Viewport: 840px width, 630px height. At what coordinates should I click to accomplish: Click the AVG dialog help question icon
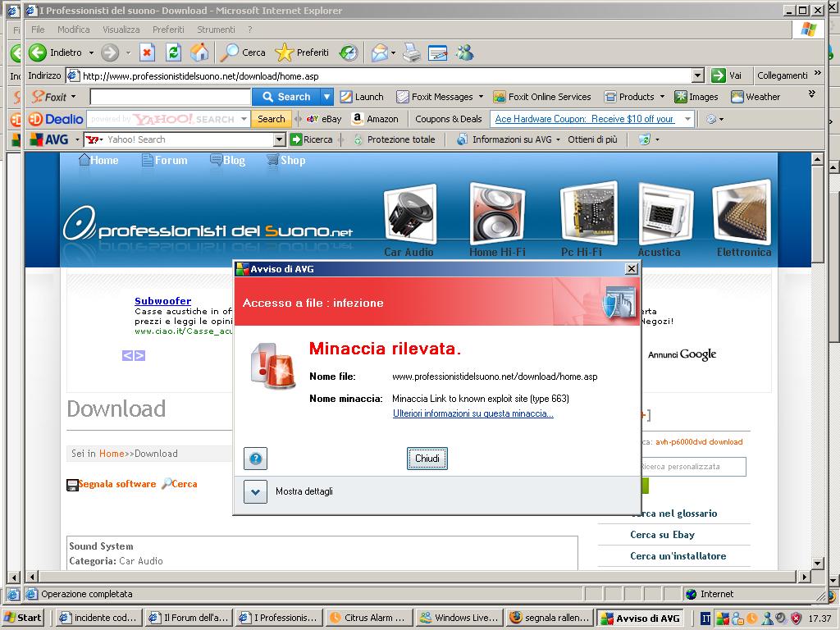[256, 459]
